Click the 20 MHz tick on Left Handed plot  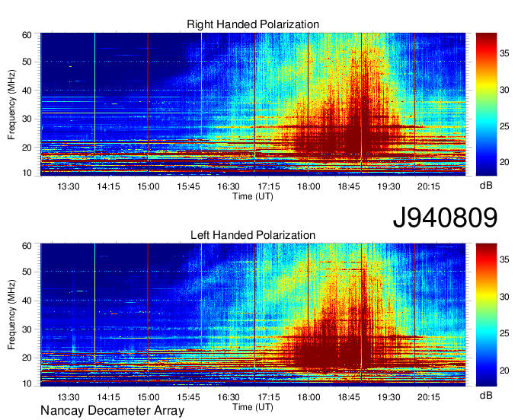click(x=27, y=358)
